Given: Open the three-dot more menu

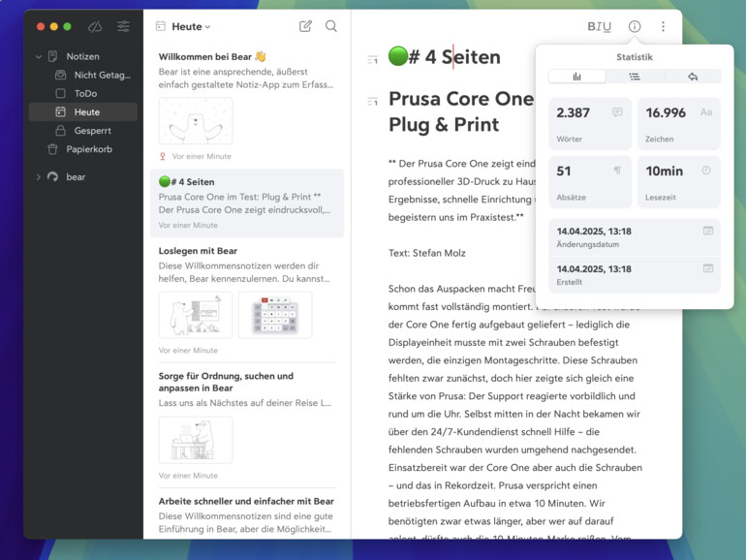Looking at the screenshot, I should (x=663, y=27).
